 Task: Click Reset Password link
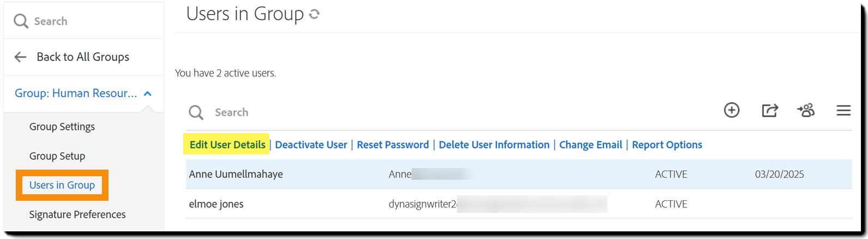coord(393,145)
